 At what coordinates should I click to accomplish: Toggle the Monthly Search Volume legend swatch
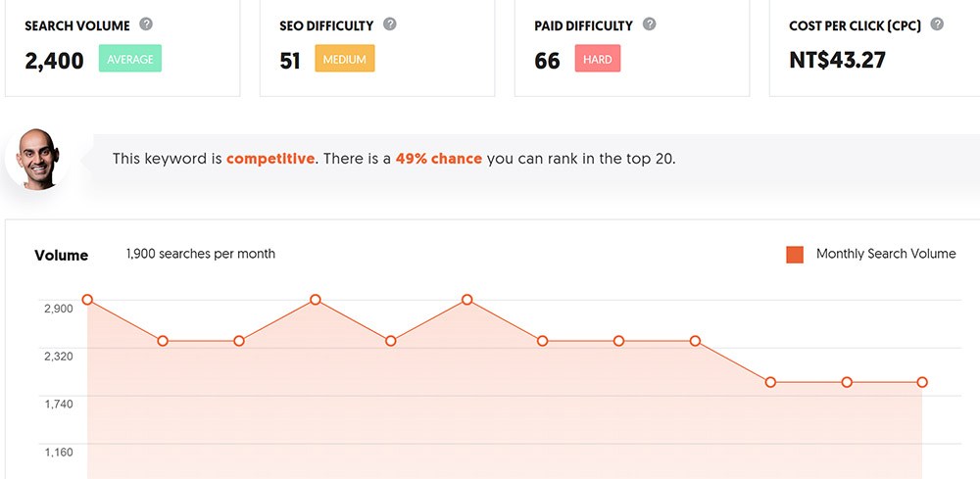click(795, 255)
